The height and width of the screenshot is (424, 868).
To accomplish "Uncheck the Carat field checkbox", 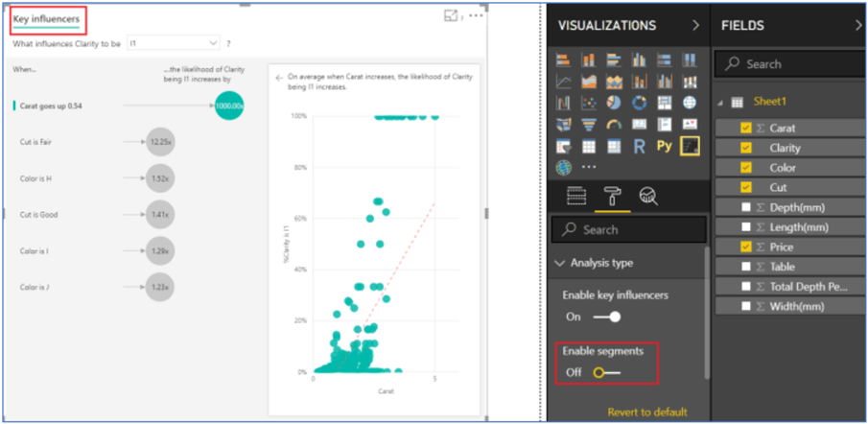I will pos(745,128).
